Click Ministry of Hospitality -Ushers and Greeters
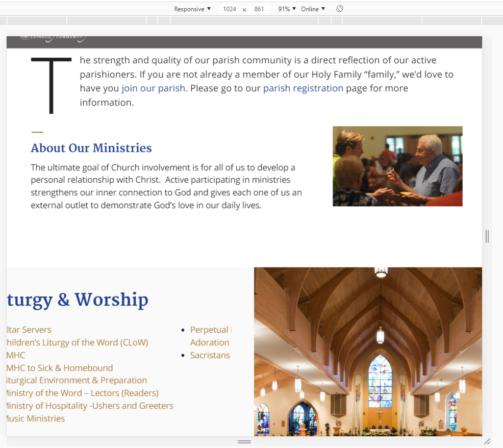 point(89,406)
